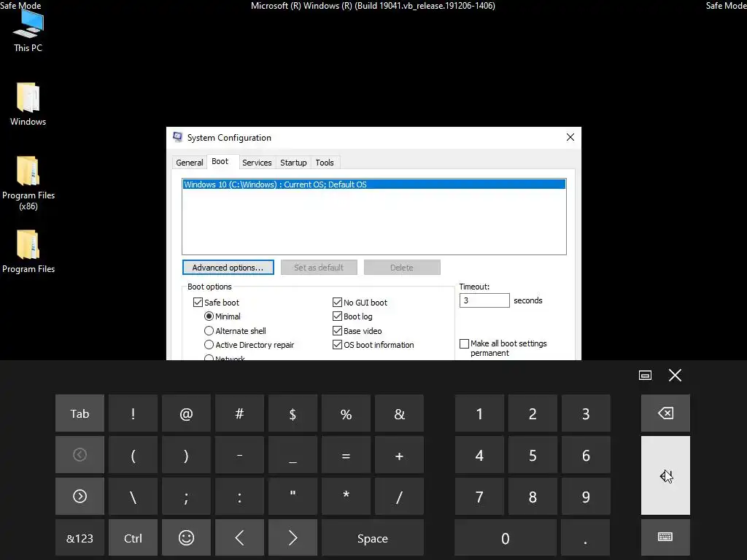
Task: Tap the Tab key
Action: point(80,413)
